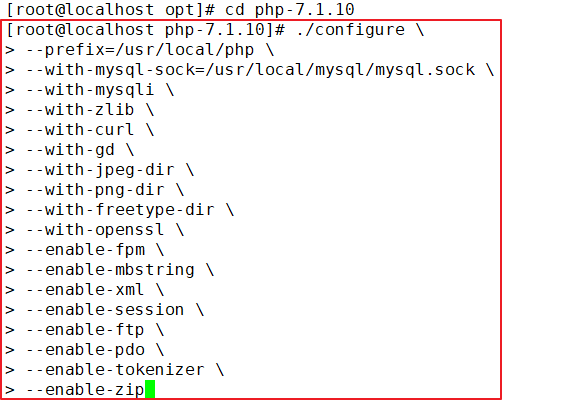Click the cd php-7.1.10 command
The width and height of the screenshot is (568, 404).
pos(289,9)
